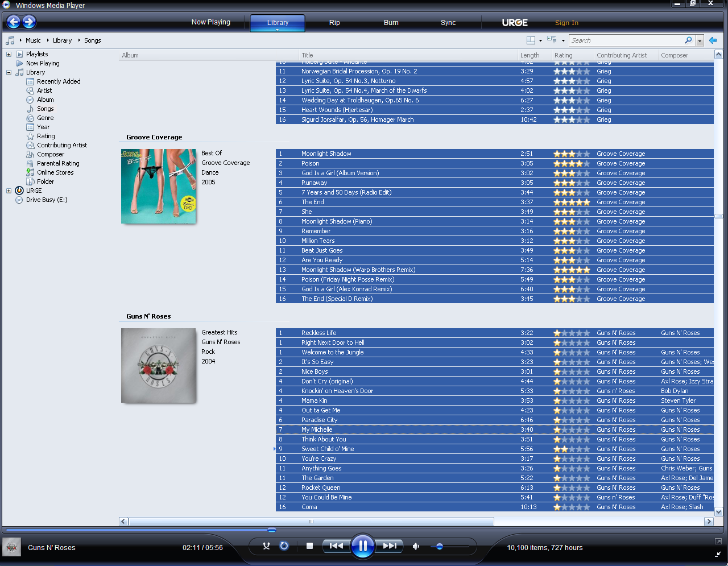Open the arrow between Music and Library

click(x=47, y=40)
